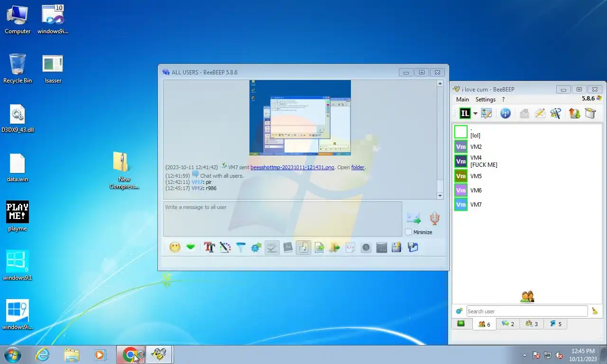Click the orange and green arrows file transfer icon
The height and width of the screenshot is (364, 607).
pos(575,113)
